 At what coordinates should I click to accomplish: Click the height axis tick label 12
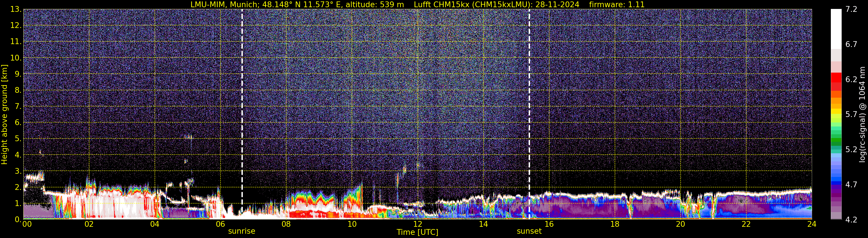pyautogui.click(x=16, y=26)
